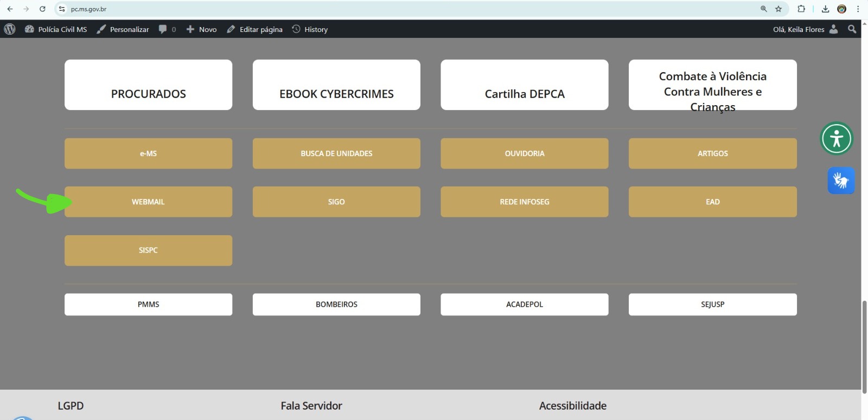Reload the page
Viewport: 868px width, 420px height.
click(x=42, y=9)
